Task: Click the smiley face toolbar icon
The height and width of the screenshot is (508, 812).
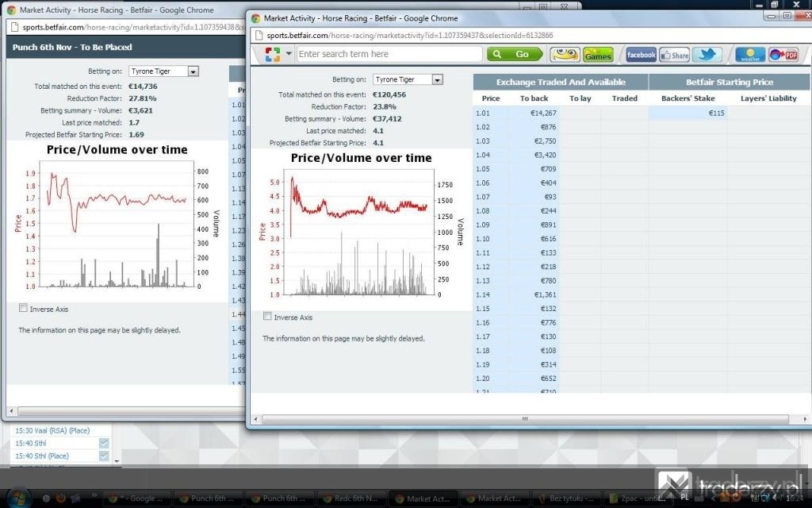Action: [565, 54]
